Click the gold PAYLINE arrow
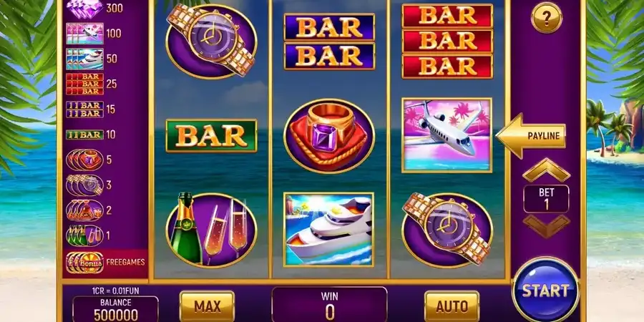Screen dimensions: 644x322 [531, 135]
